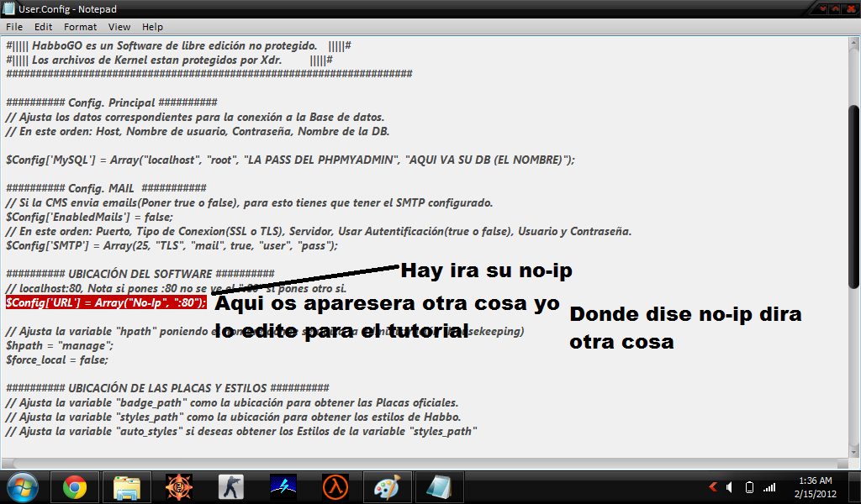Launch Google Chrome from taskbar
This screenshot has height=504, width=861.
pos(75,487)
